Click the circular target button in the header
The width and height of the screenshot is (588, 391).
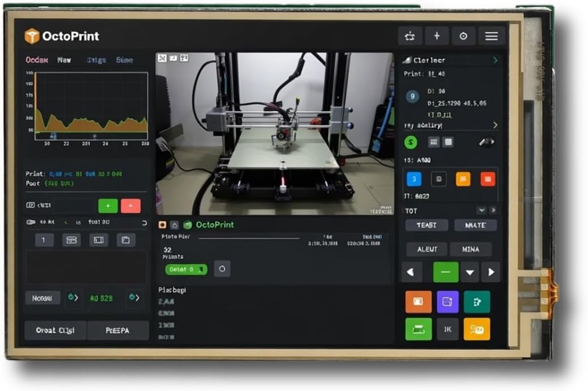coord(464,36)
